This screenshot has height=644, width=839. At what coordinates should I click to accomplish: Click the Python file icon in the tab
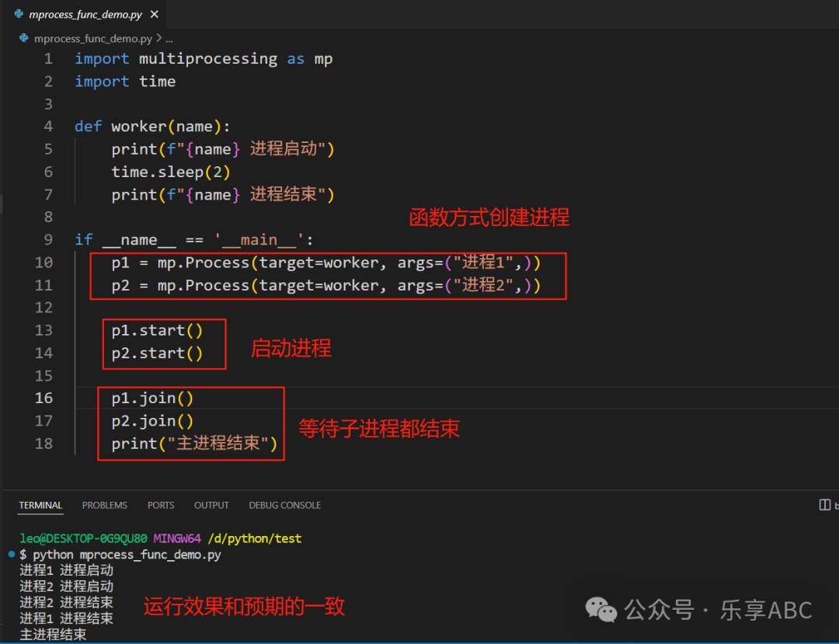pyautogui.click(x=19, y=15)
